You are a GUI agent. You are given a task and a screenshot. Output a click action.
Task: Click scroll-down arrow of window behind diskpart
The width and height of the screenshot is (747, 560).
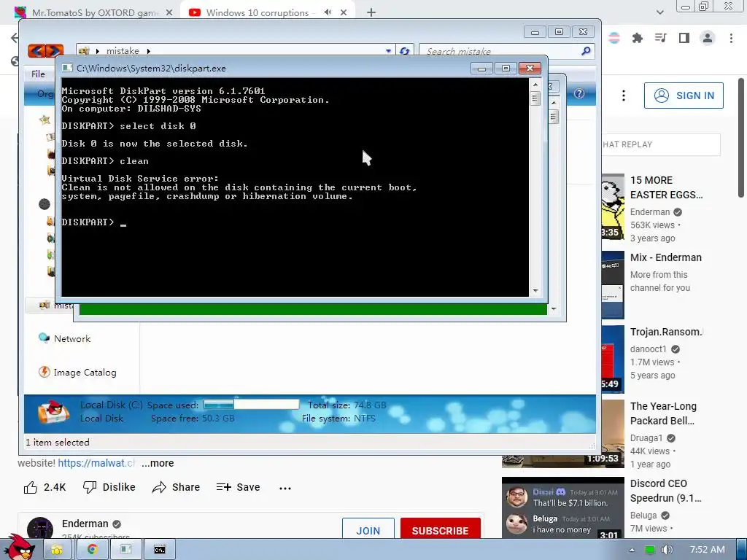pyautogui.click(x=553, y=309)
